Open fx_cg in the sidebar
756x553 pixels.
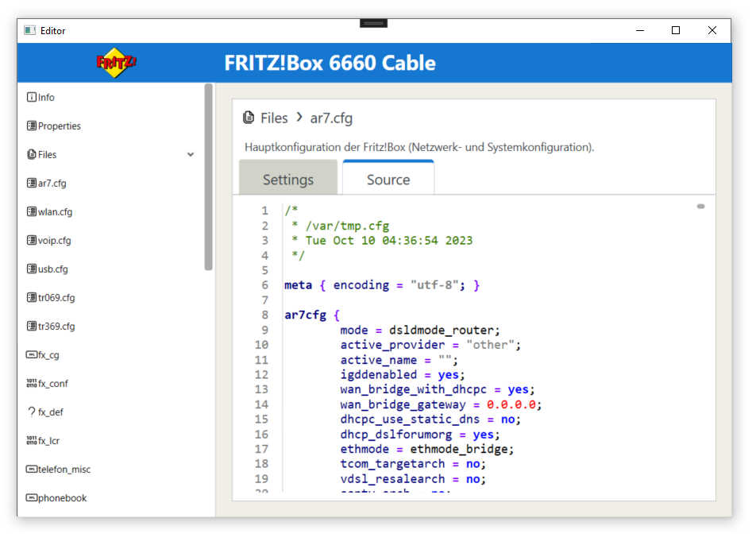(48, 355)
